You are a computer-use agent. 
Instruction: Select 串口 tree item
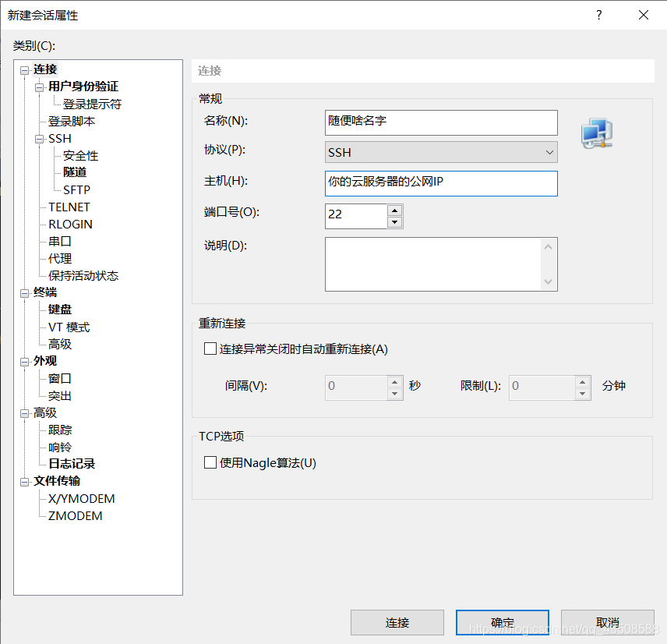click(59, 242)
